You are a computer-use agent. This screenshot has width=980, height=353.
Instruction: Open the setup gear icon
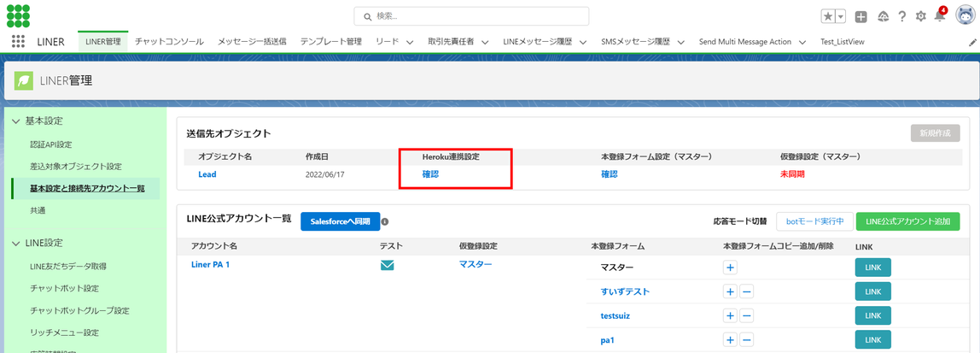point(920,17)
